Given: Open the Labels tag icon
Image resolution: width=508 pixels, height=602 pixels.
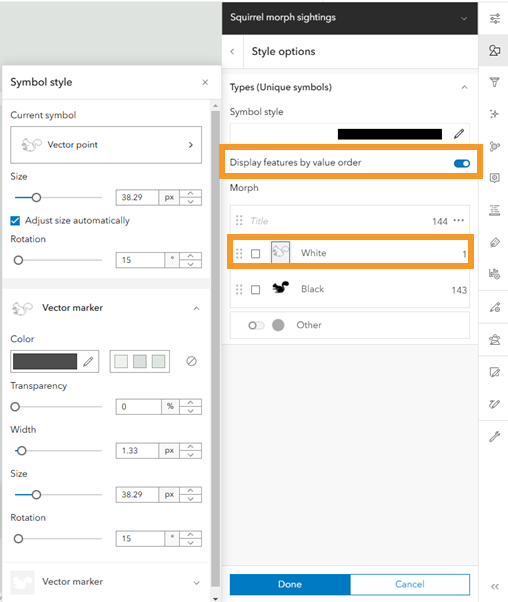Looking at the screenshot, I should point(495,242).
